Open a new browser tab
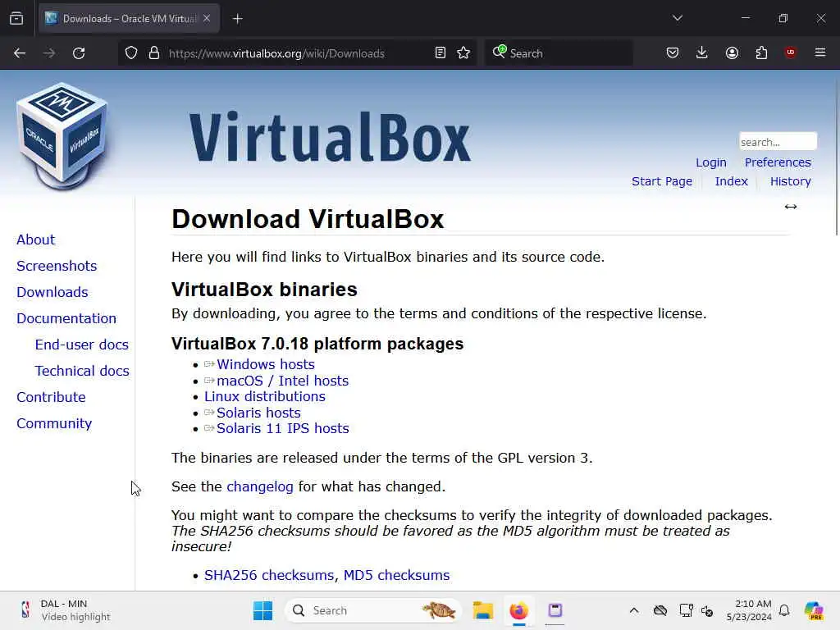 point(237,19)
